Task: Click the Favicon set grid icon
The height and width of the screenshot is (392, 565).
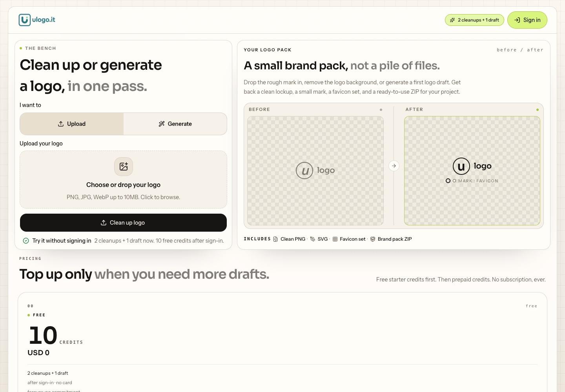Action: 335,239
